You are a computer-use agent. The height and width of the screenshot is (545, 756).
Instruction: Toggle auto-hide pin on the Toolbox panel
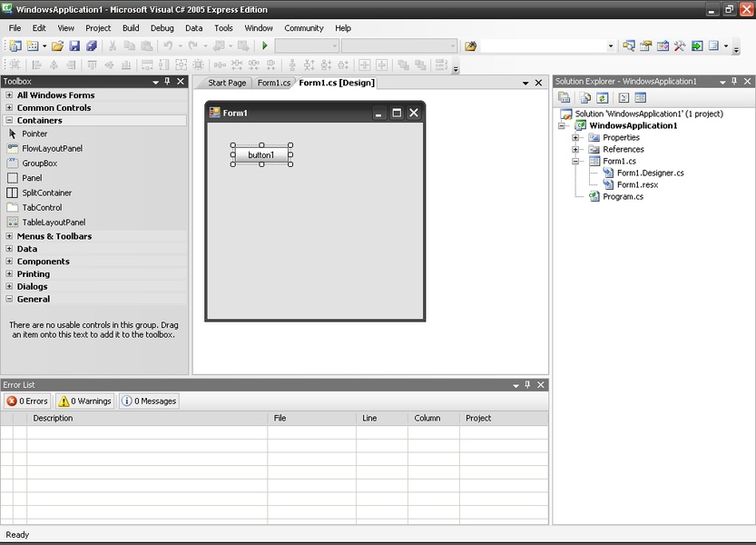coord(167,82)
